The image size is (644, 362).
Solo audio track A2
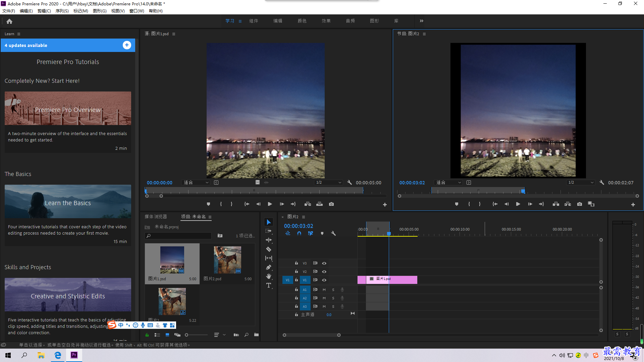point(333,298)
